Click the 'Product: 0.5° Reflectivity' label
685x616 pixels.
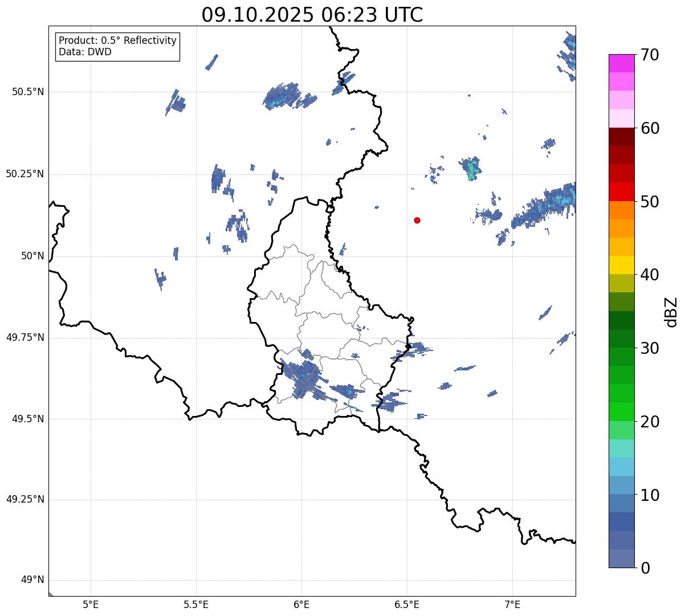tap(117, 41)
